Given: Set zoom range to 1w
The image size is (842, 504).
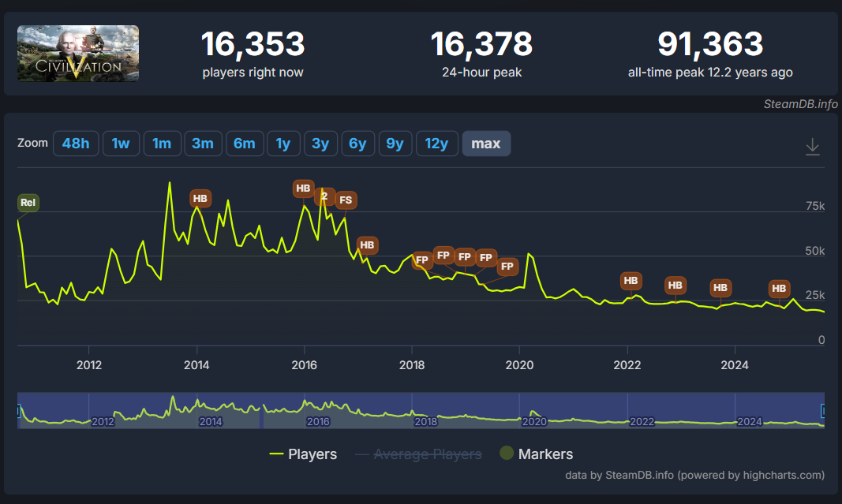Looking at the screenshot, I should click(x=121, y=144).
